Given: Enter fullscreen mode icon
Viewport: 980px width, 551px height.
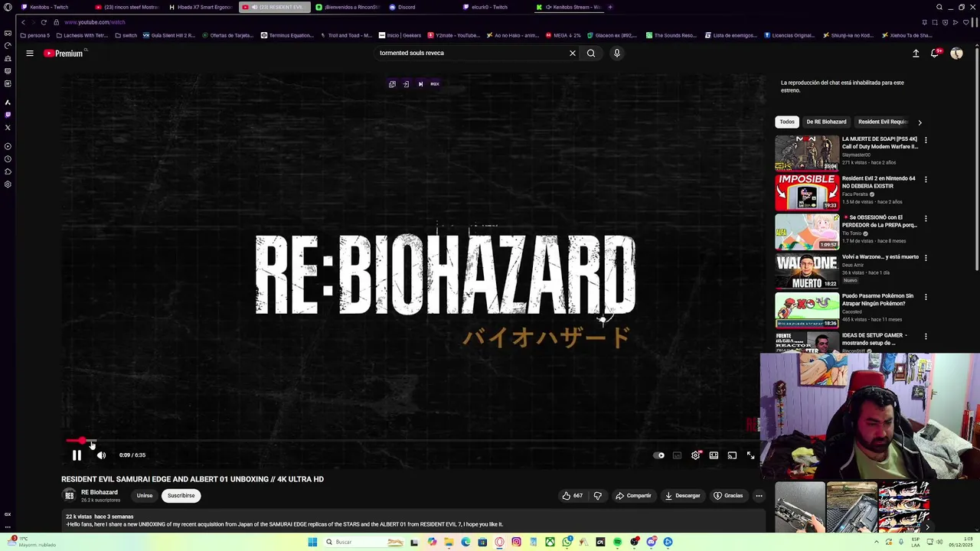Looking at the screenshot, I should coord(750,455).
